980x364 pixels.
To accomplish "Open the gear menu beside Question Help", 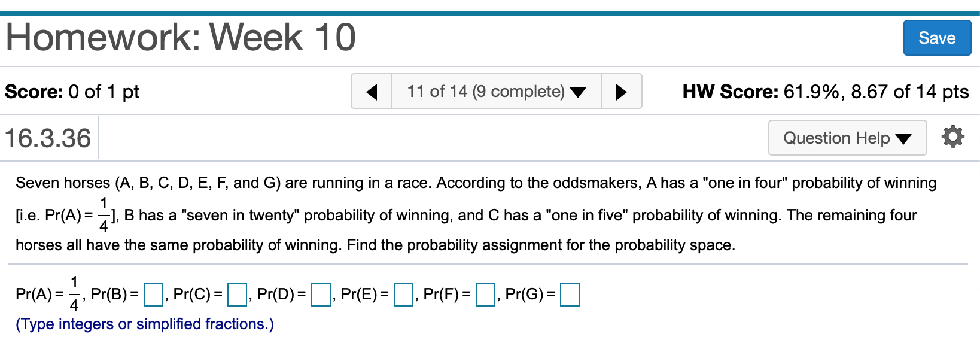I will point(953,137).
